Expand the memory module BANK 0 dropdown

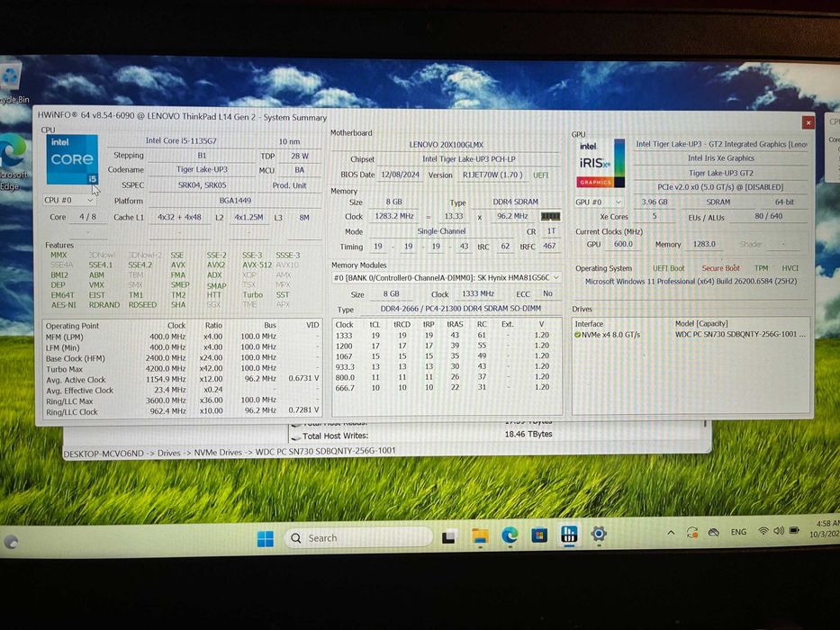447,277
